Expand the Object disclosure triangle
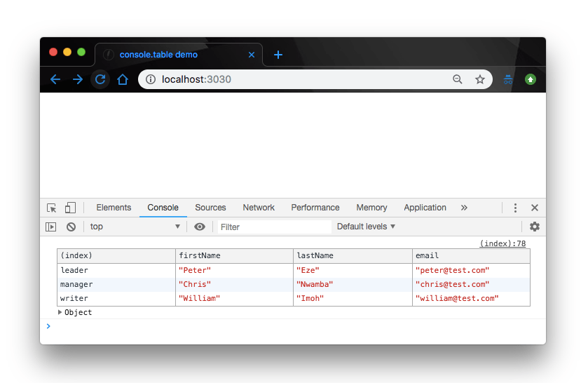Image resolution: width=588 pixels, height=383 pixels. [60, 312]
